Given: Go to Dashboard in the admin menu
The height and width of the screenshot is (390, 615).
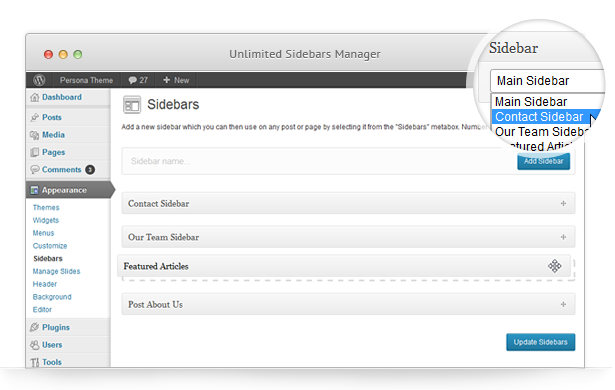Looking at the screenshot, I should tap(62, 97).
